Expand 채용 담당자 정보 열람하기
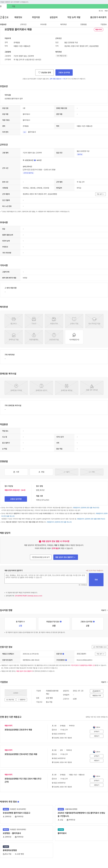 [65, 557]
